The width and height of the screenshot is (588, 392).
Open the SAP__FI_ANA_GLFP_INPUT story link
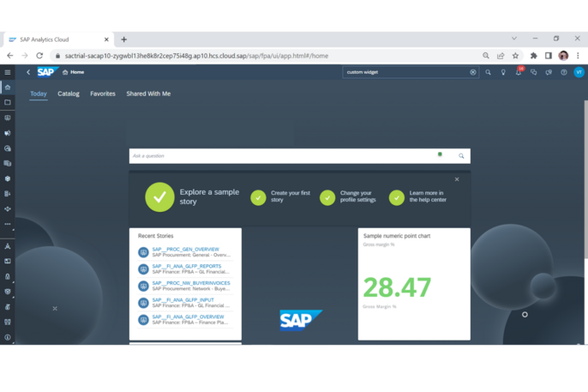[x=183, y=300]
